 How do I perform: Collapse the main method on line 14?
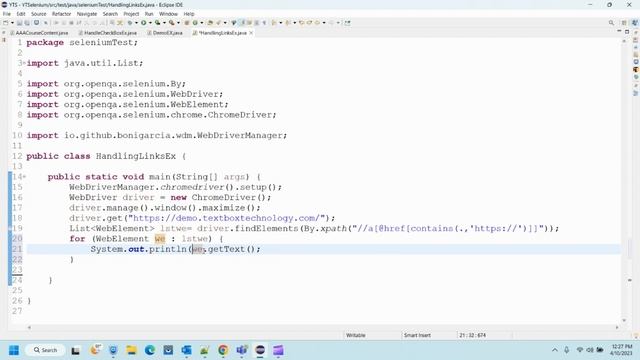click(x=24, y=177)
